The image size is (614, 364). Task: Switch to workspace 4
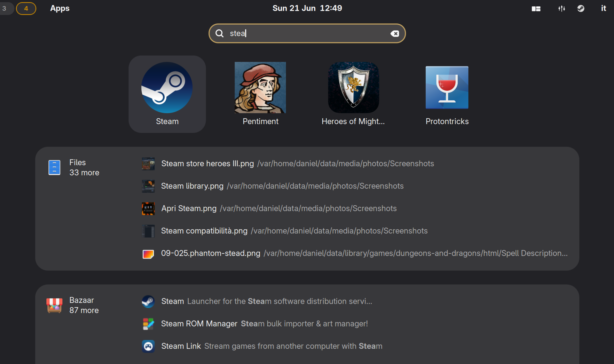pos(26,8)
